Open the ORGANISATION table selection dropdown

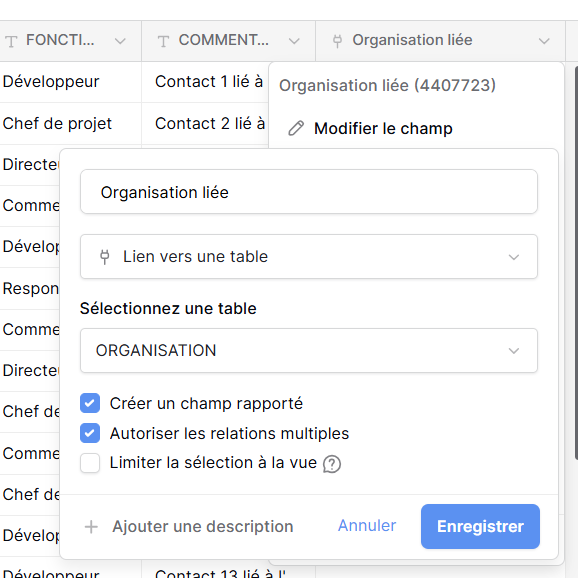[309, 351]
